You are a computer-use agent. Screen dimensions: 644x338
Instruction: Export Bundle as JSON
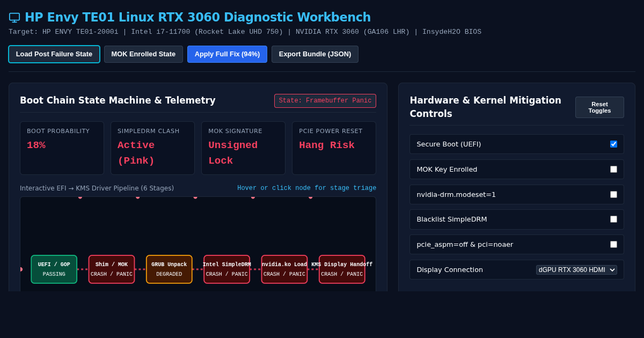[x=315, y=54]
